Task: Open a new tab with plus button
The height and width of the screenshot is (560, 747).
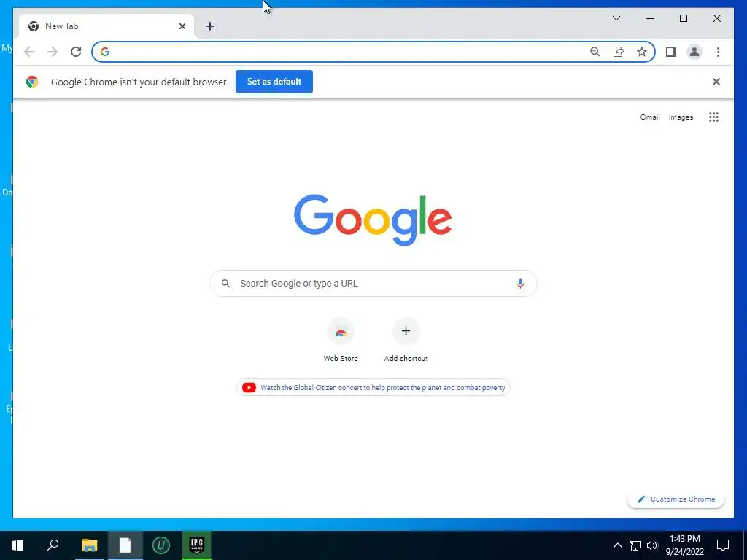Action: click(x=209, y=26)
